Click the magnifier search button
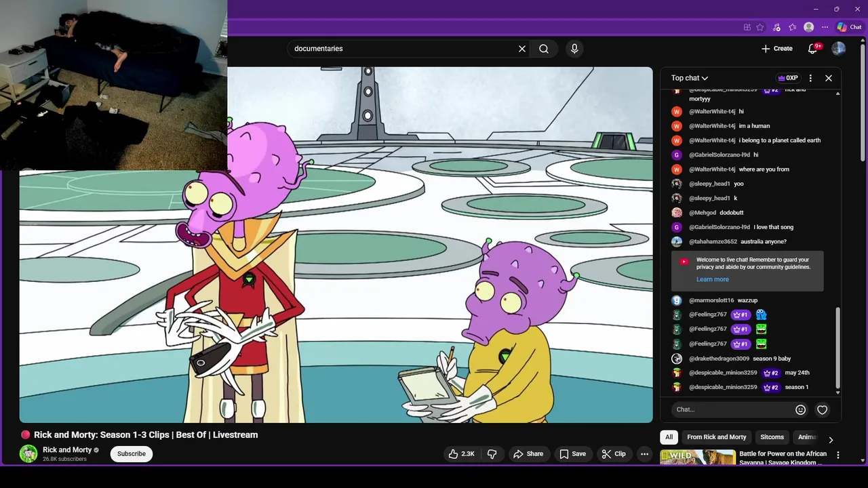The image size is (868, 488). tap(544, 49)
